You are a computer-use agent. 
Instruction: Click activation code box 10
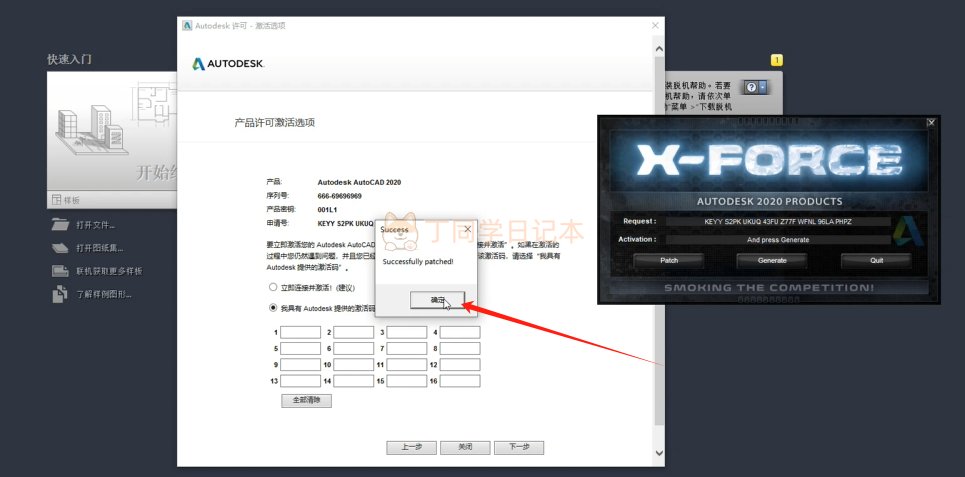(354, 365)
